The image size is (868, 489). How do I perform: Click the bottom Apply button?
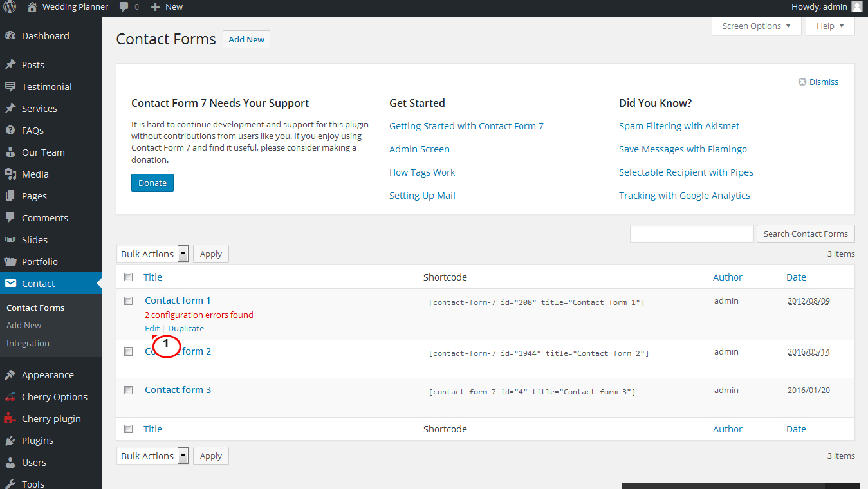click(x=211, y=456)
